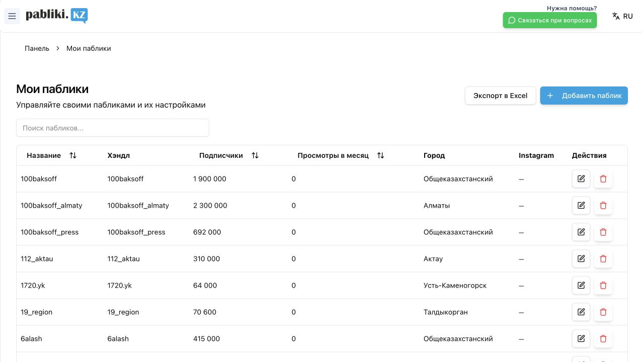
Task: Sort by Просмотры в месяц
Action: (x=341, y=155)
